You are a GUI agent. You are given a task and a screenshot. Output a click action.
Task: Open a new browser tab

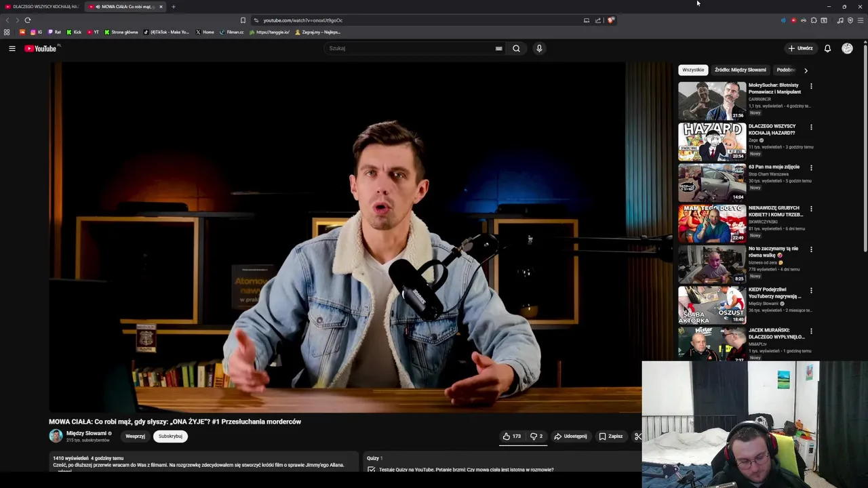173,7
